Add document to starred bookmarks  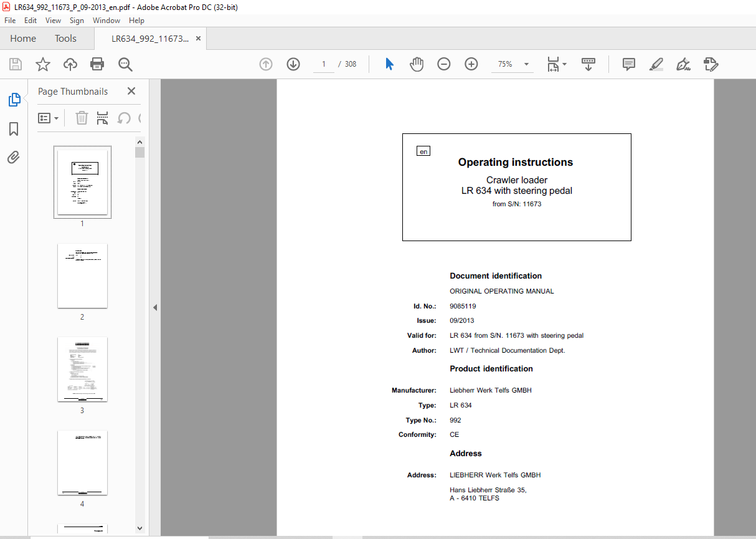click(43, 64)
